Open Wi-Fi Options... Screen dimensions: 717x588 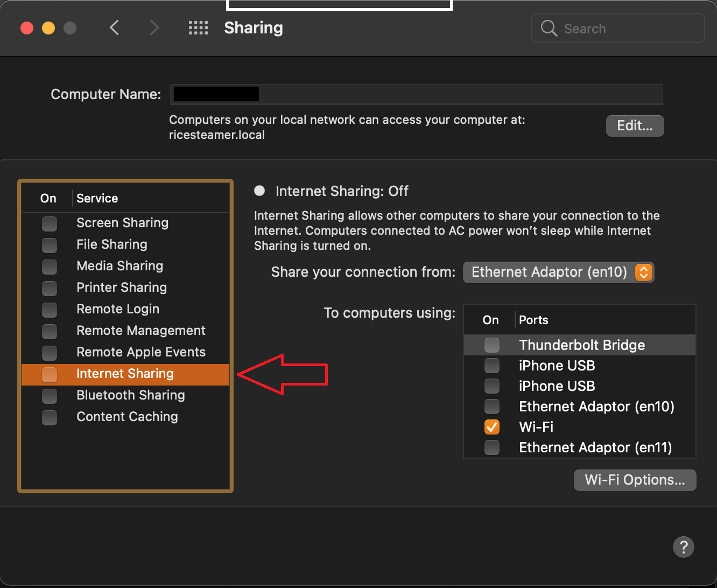[x=635, y=480]
